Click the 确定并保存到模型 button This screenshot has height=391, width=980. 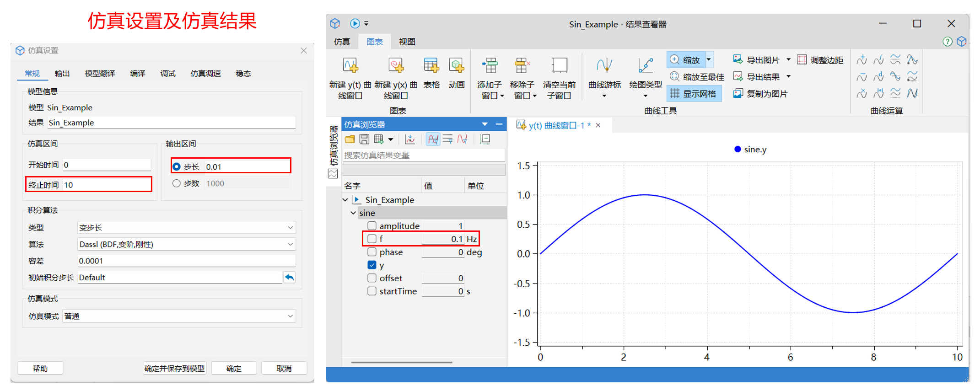pyautogui.click(x=174, y=368)
